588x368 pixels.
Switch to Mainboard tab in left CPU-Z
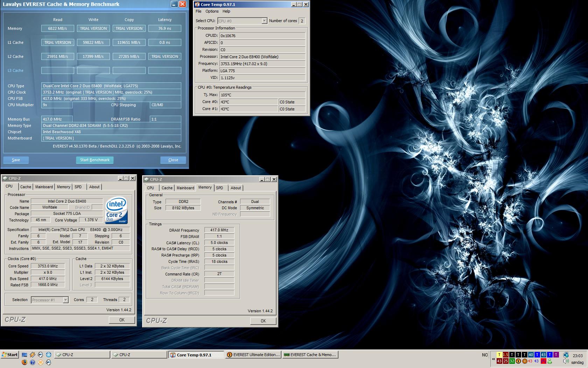[x=44, y=187]
